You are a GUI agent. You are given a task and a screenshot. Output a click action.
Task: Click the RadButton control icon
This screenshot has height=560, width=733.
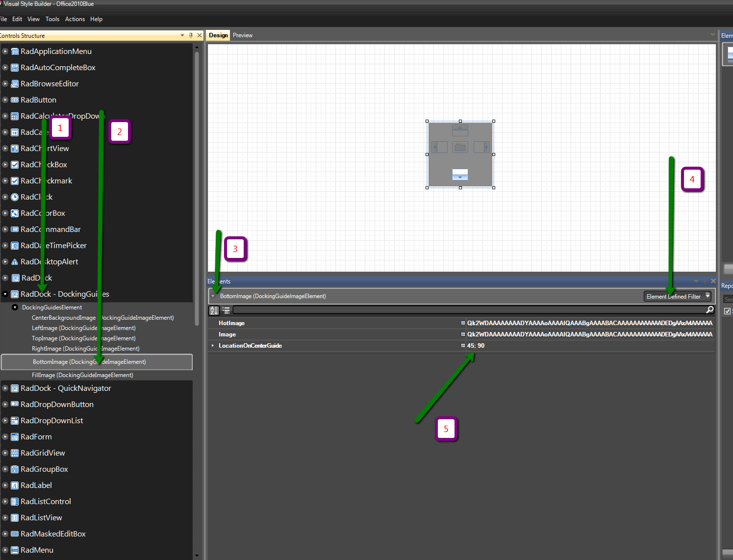point(15,100)
